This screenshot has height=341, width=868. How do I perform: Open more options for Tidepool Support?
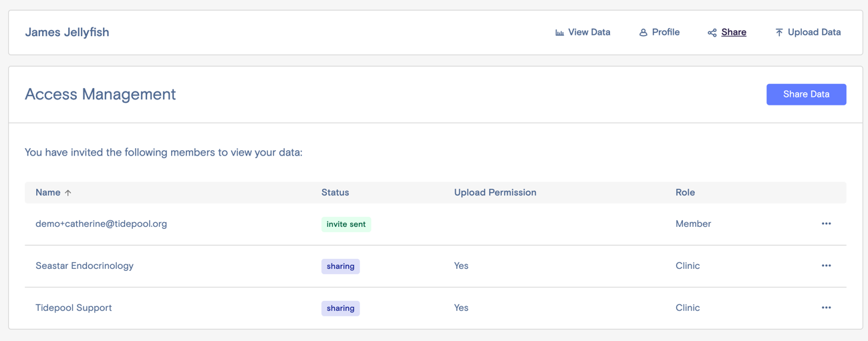(x=826, y=308)
